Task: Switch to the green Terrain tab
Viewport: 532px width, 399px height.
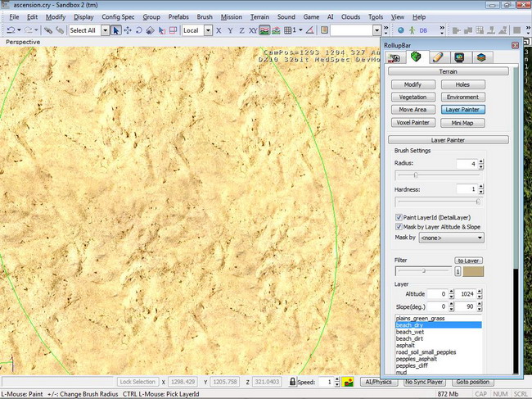Action: (416, 57)
